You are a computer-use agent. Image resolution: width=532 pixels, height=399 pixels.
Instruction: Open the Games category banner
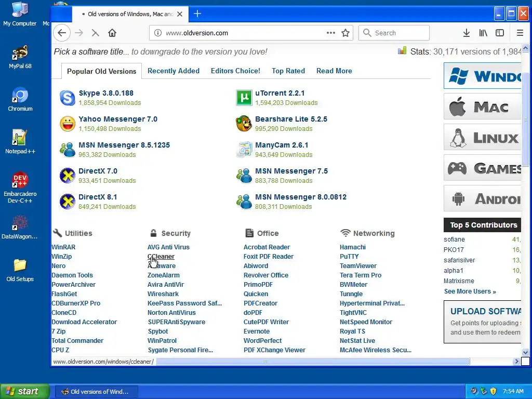point(483,168)
